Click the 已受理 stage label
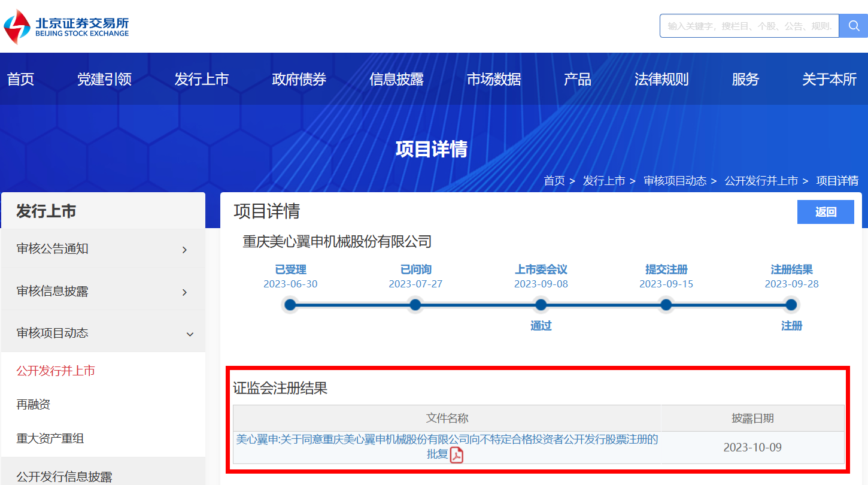Screen dimensions: 868x485 click(x=291, y=270)
